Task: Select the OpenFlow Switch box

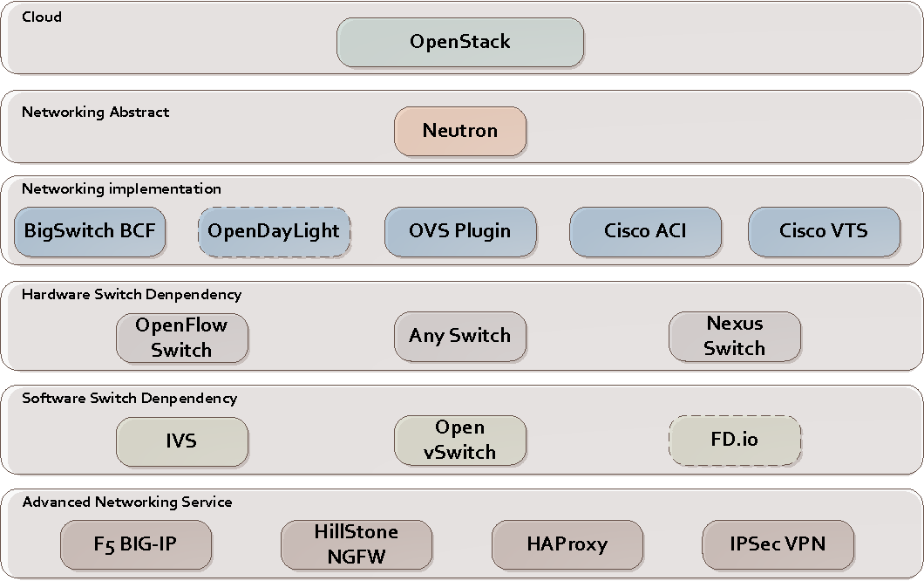Action: point(182,338)
